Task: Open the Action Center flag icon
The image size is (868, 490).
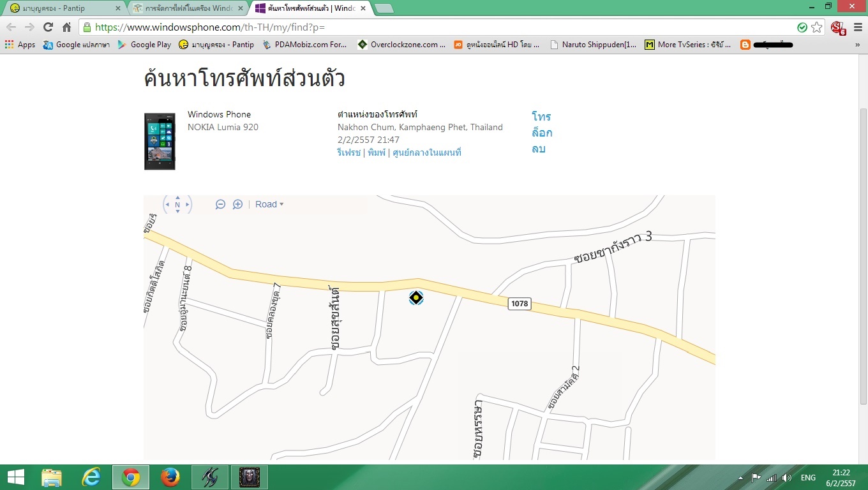Action: [756, 478]
